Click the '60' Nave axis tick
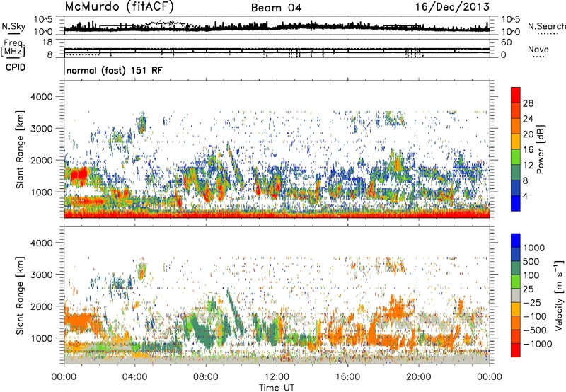This screenshot has height=392, width=566. 507,42
